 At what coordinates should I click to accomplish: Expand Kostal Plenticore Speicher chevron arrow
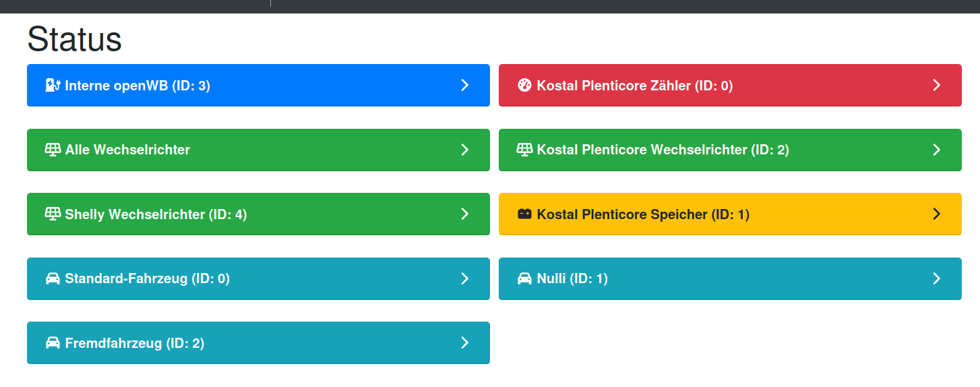[x=936, y=214]
